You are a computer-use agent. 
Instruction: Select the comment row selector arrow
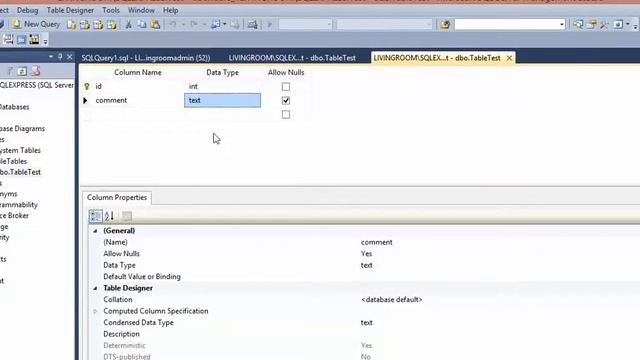85,100
